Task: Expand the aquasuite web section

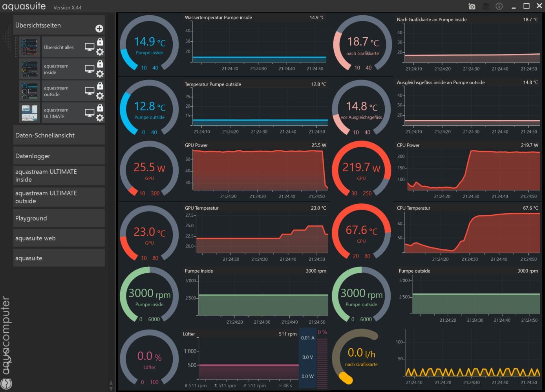Action: click(59, 238)
